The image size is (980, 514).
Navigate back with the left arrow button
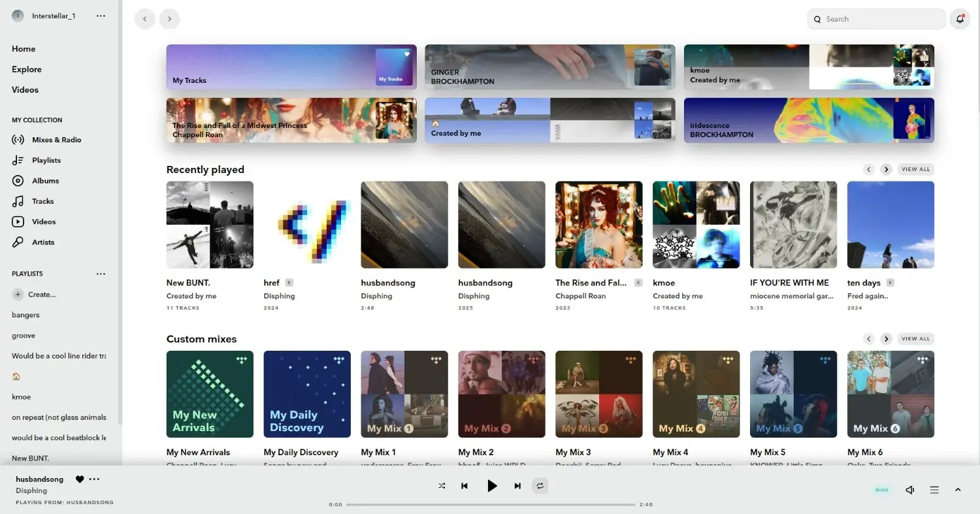tap(145, 19)
